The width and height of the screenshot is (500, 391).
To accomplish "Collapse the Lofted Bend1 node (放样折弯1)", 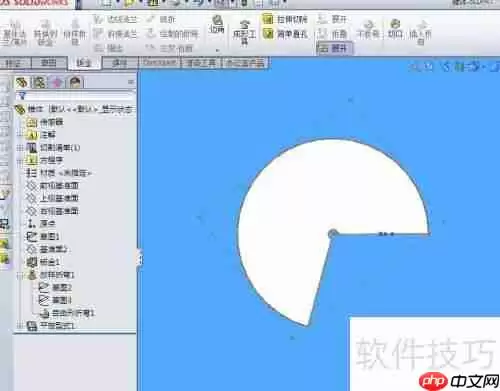I will (20, 275).
